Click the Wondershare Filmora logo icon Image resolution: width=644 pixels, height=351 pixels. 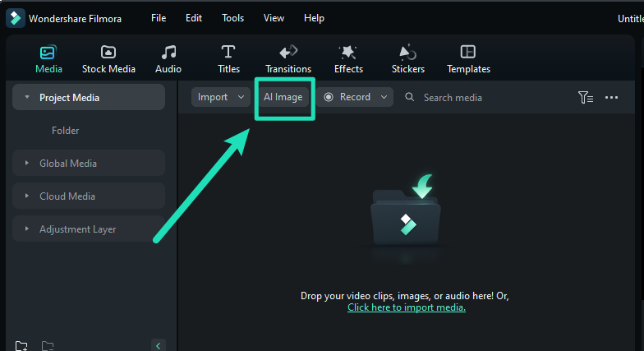pos(16,18)
